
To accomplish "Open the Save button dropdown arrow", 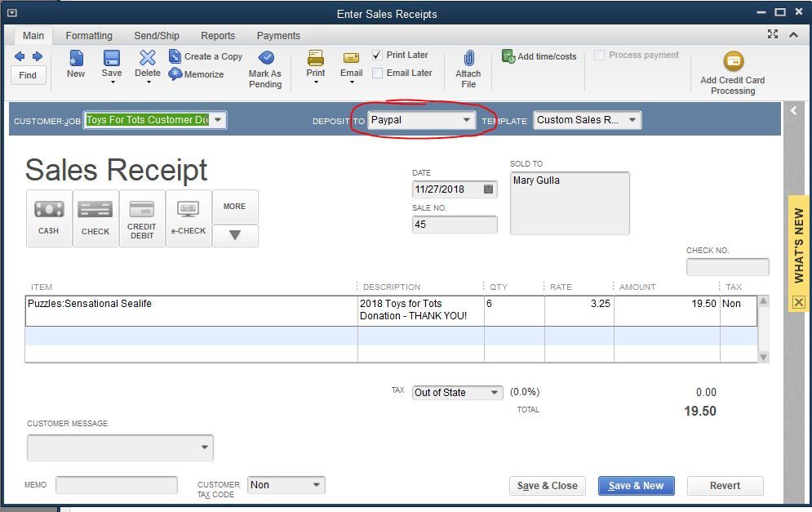I will [113, 82].
